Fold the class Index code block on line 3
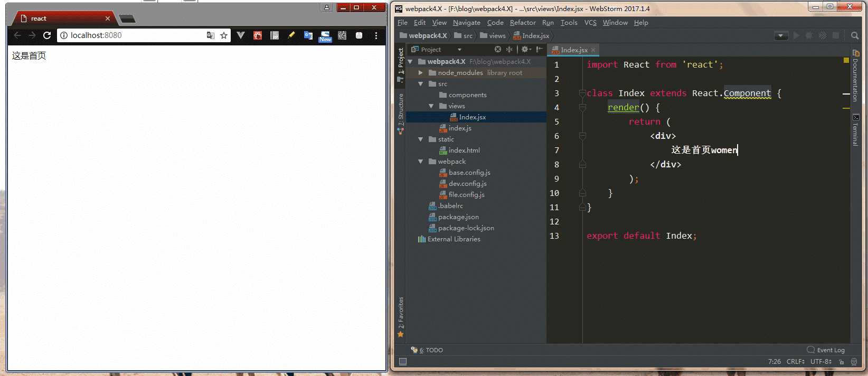Screen dimensions: 868x376 (x=582, y=93)
